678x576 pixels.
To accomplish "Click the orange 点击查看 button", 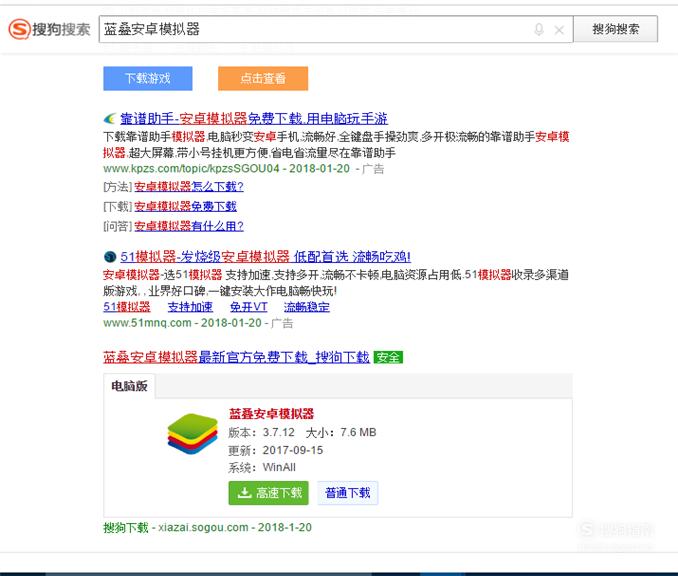I will point(263,78).
